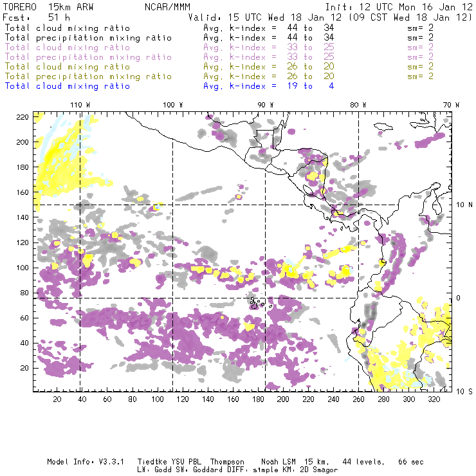
Task: Click the '2D Smagor' footer text
Action: click(319, 470)
